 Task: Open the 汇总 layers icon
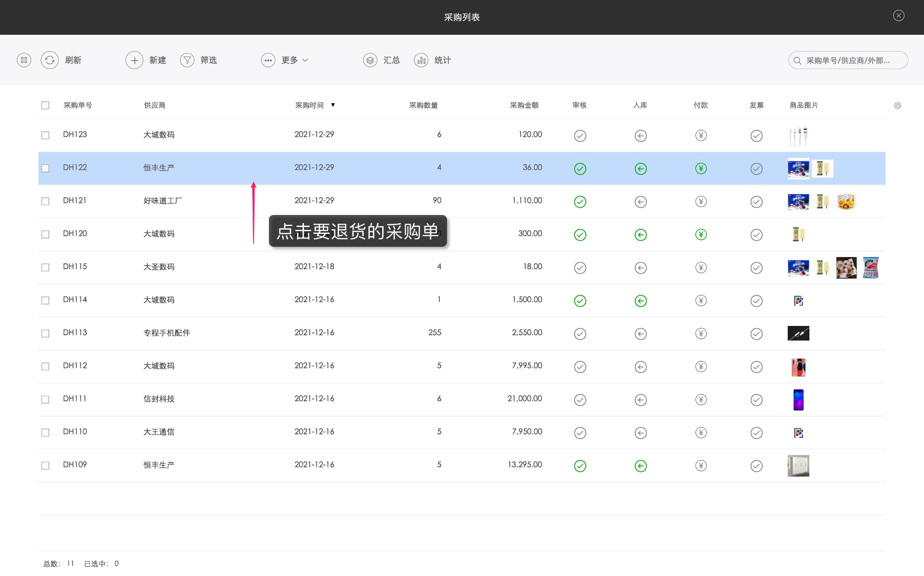point(370,60)
